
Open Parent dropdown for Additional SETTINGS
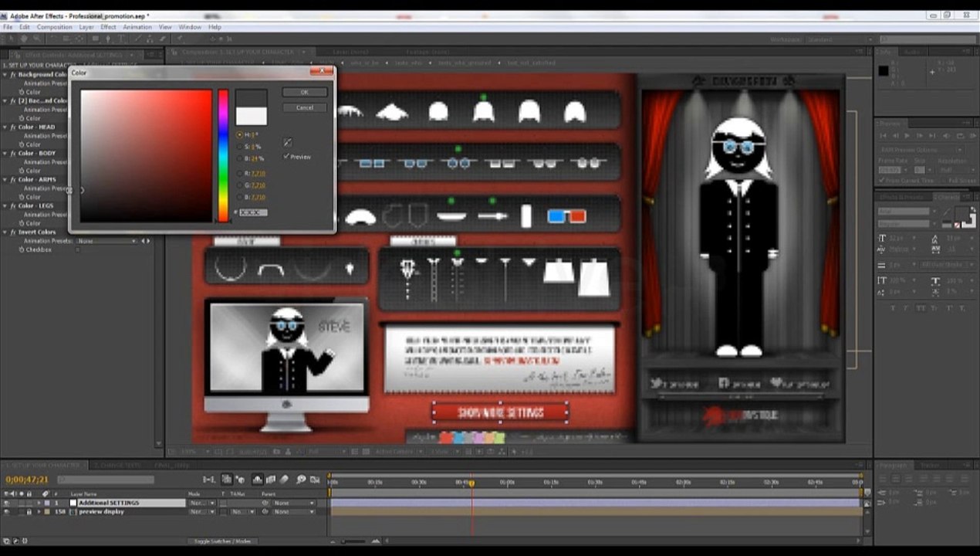tap(294, 503)
